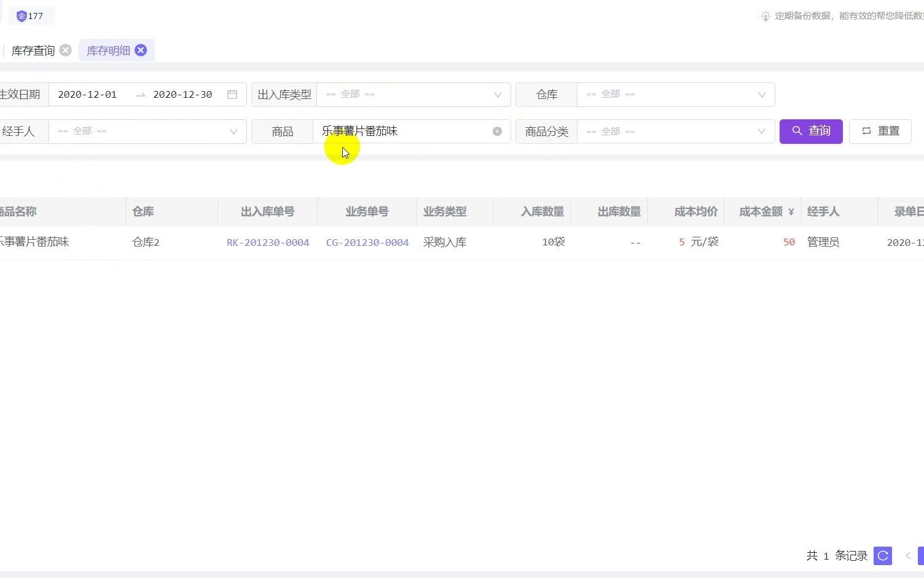924x578 pixels.
Task: Switch to the 库存查询 tab
Action: click(33, 50)
